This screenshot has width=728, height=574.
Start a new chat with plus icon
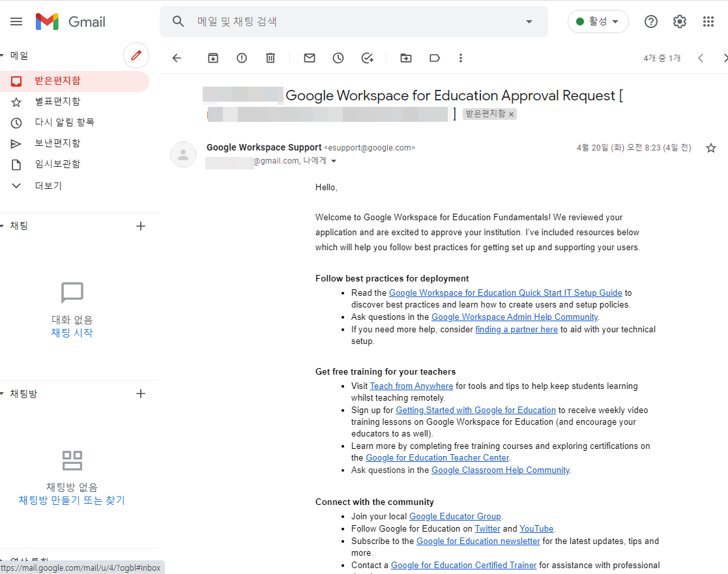[x=141, y=226]
